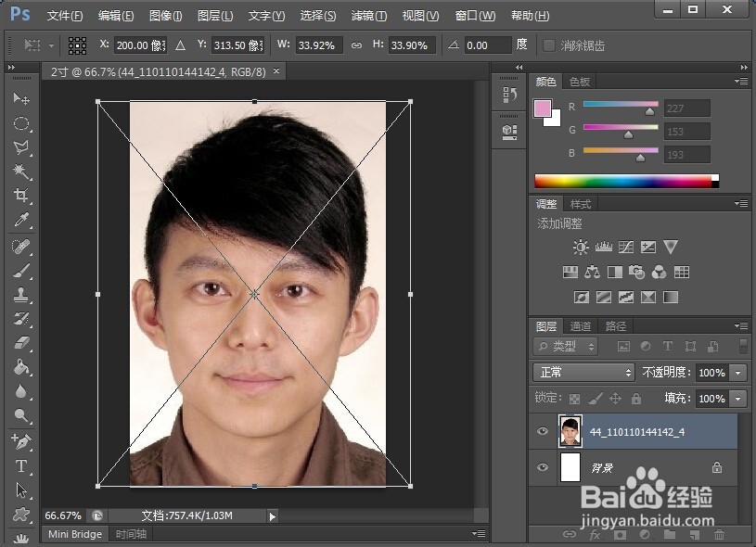Open the History panel icon
This screenshot has height=547, width=756.
tap(509, 95)
